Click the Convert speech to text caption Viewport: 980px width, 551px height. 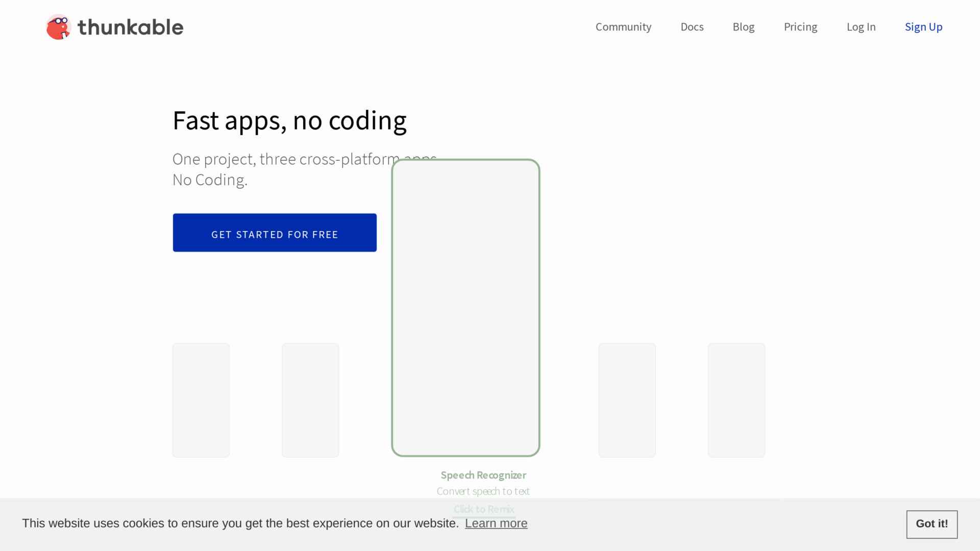(483, 491)
